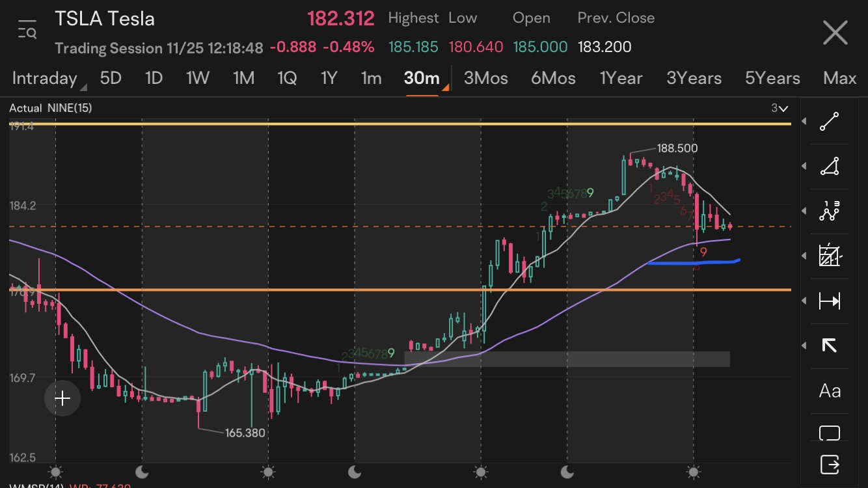
Task: Switch to the 1Year range
Action: point(621,79)
